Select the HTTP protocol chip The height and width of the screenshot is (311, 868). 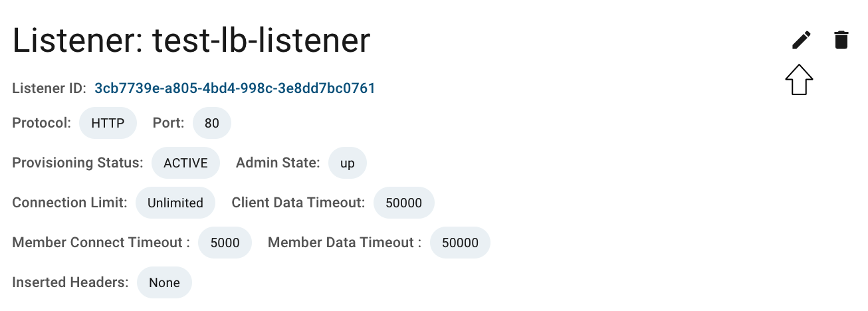(x=108, y=124)
